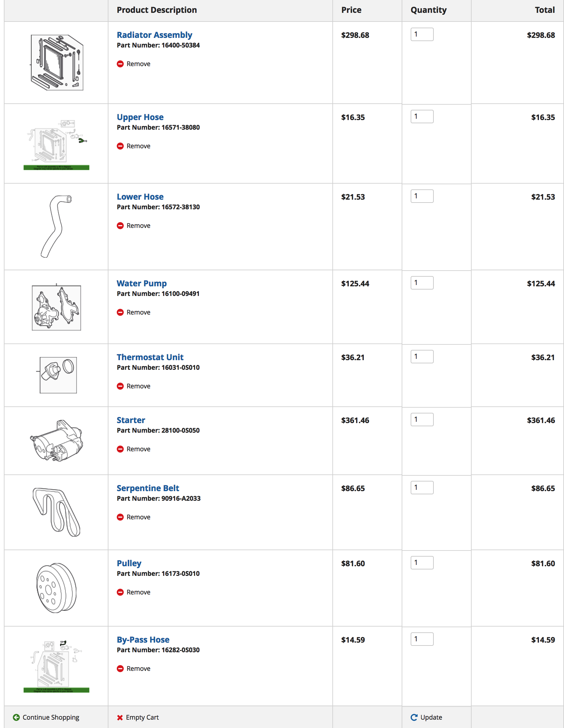Click the Serpentine Belt product thumbnail
This screenshot has height=728, width=564.
[56, 512]
